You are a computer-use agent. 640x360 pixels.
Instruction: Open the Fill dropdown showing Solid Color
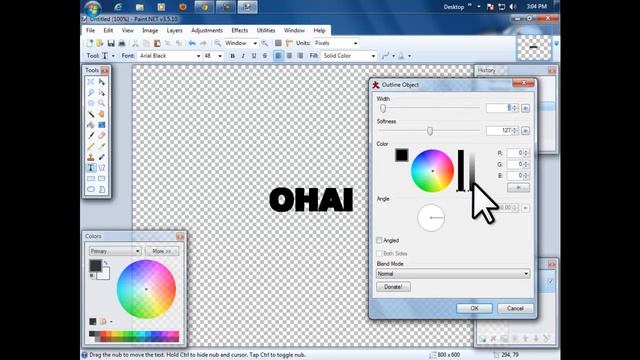[x=349, y=56]
